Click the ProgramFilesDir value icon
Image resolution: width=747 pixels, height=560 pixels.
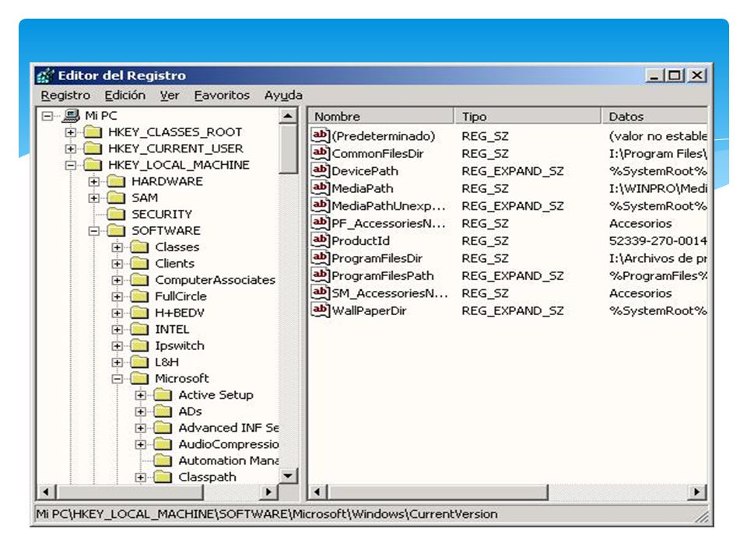(320, 257)
